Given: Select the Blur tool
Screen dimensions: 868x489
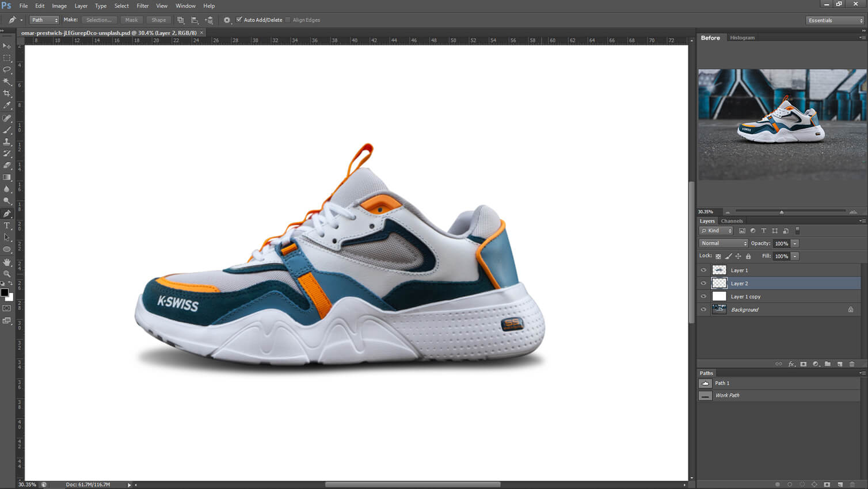Looking at the screenshot, I should point(7,189).
